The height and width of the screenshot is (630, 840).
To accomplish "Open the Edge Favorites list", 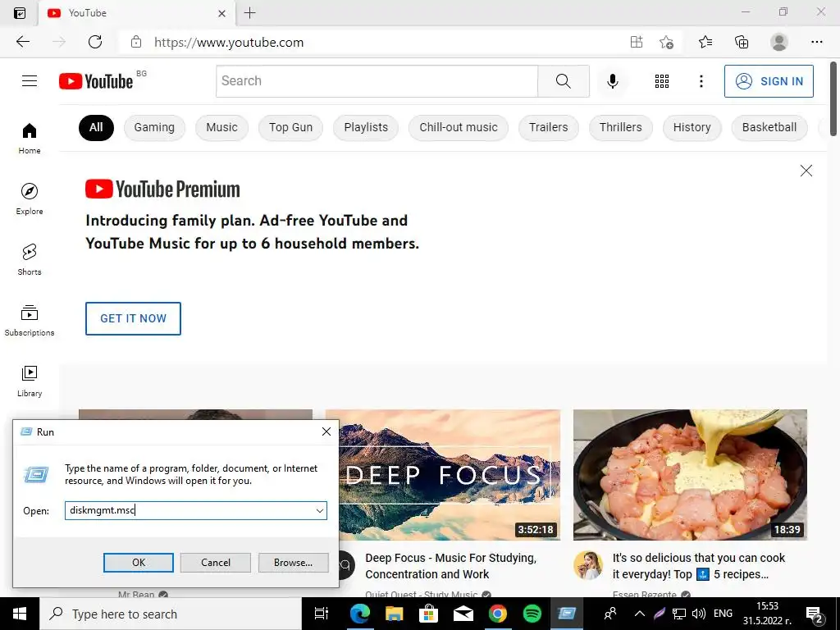I will pyautogui.click(x=705, y=42).
